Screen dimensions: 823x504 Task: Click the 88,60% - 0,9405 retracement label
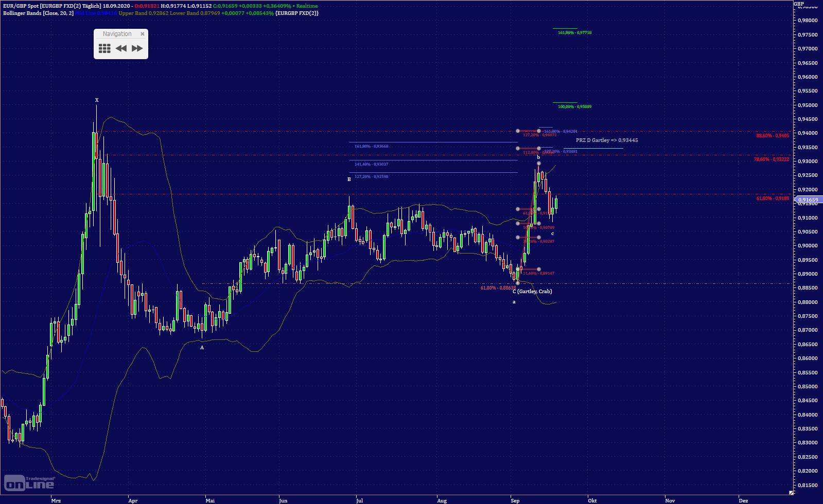(773, 136)
